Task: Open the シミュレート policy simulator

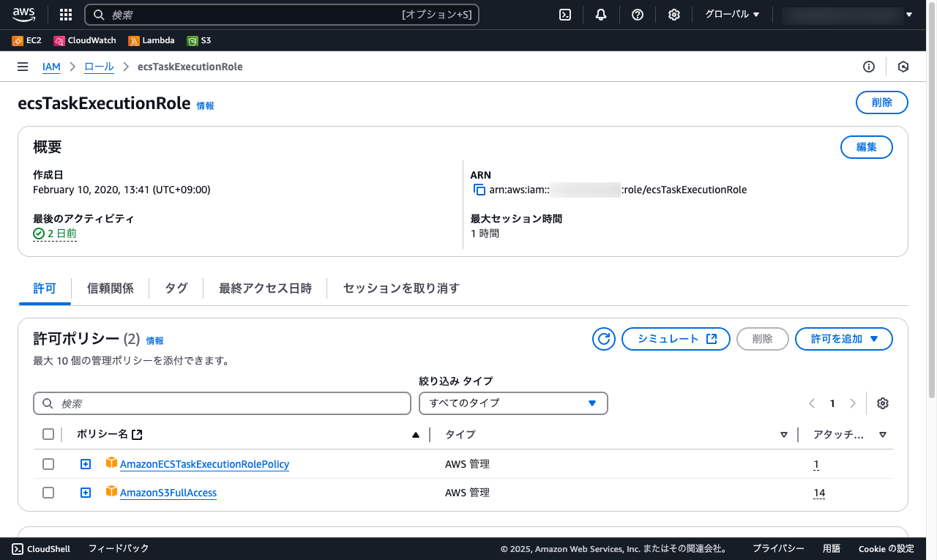Action: tap(676, 339)
